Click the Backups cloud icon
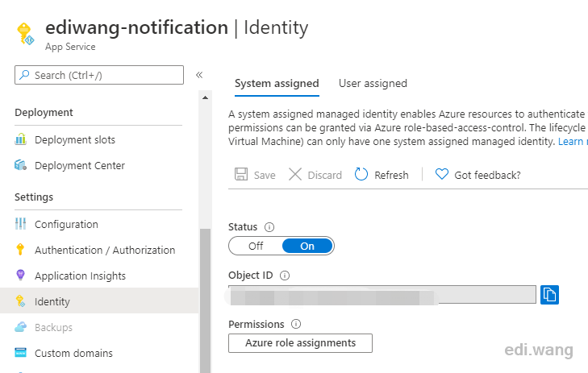The height and width of the screenshot is (373, 588). (x=21, y=327)
